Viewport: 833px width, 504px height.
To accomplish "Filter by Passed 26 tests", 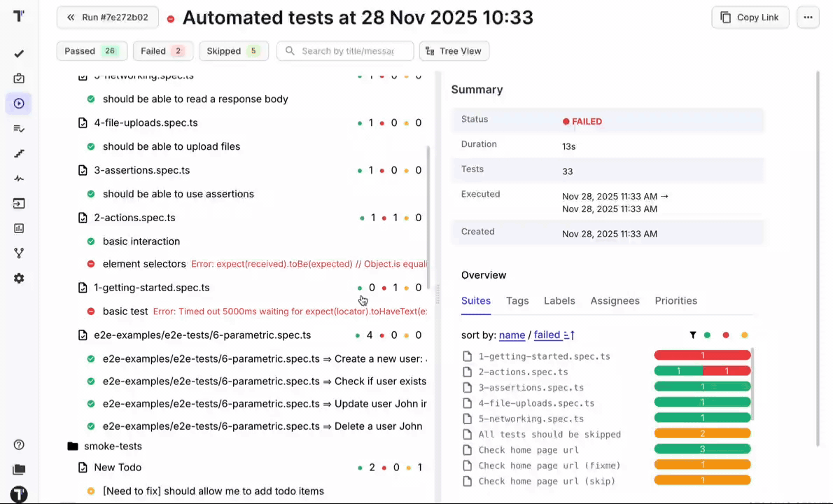I will coord(92,51).
